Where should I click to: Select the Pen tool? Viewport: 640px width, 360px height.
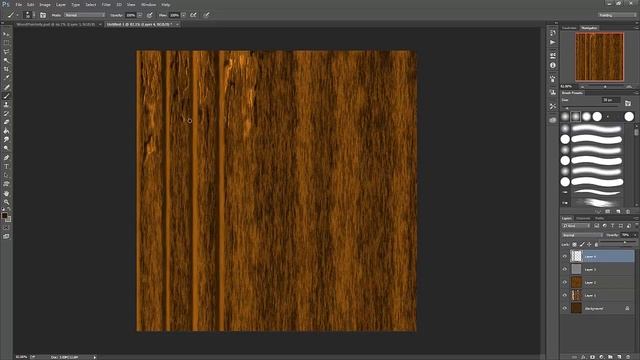6,158
